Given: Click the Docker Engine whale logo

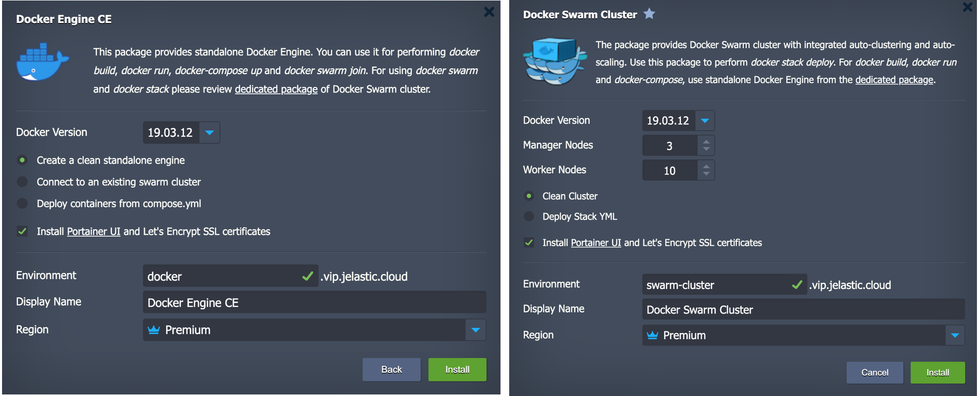Looking at the screenshot, I should (x=43, y=62).
